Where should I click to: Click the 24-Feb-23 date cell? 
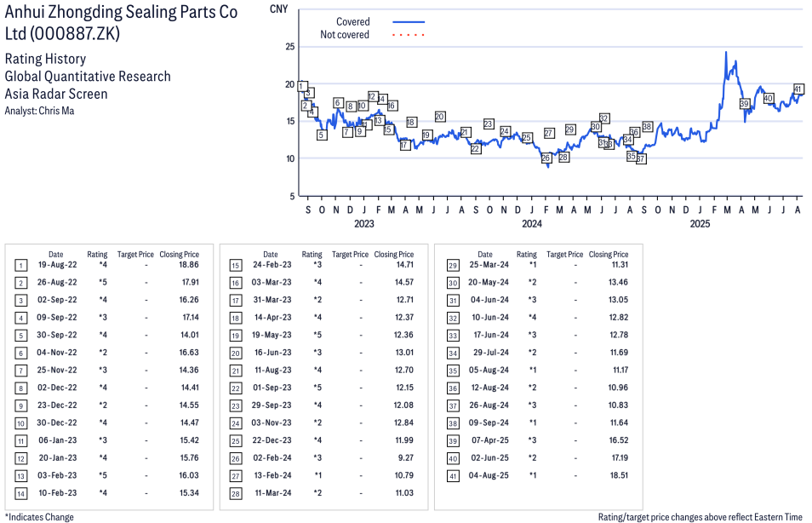pos(272,265)
